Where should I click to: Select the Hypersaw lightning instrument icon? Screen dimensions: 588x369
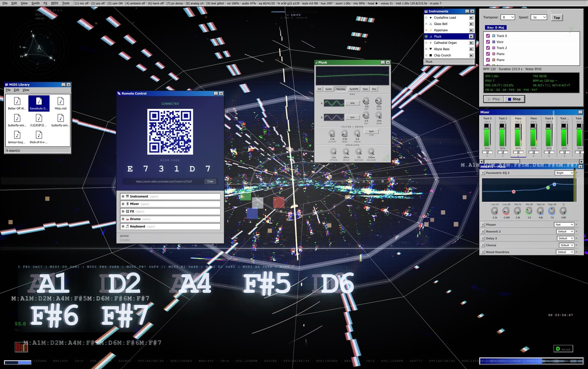[x=431, y=30]
